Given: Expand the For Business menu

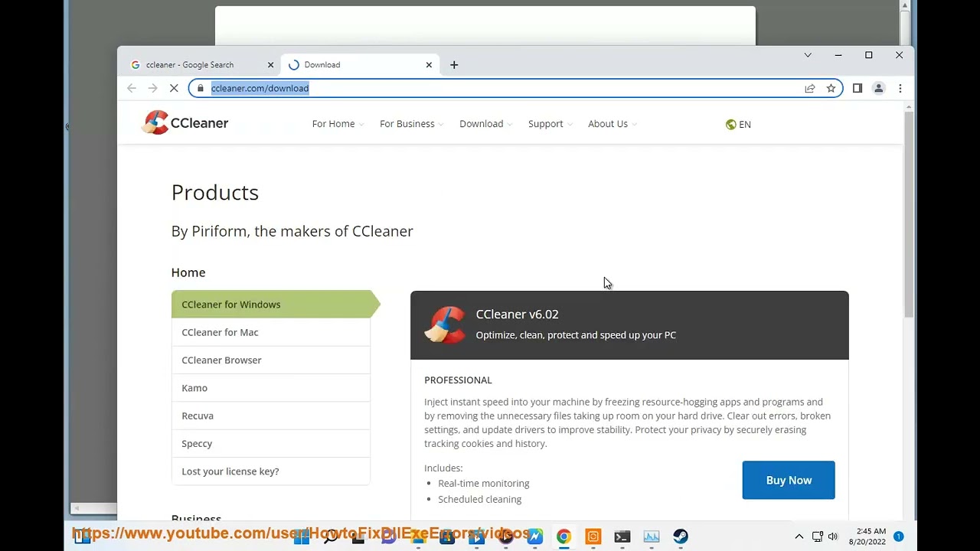Looking at the screenshot, I should [x=411, y=124].
